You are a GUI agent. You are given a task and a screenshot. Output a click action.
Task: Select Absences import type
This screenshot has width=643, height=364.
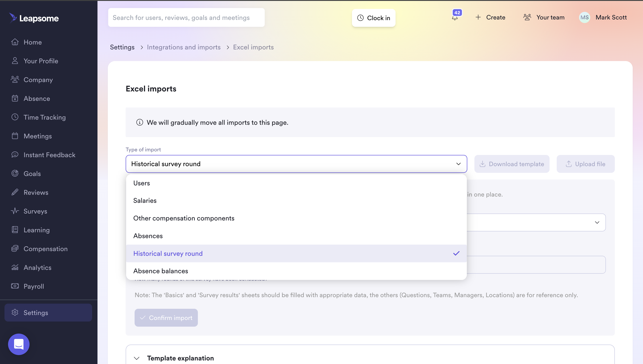(296, 236)
